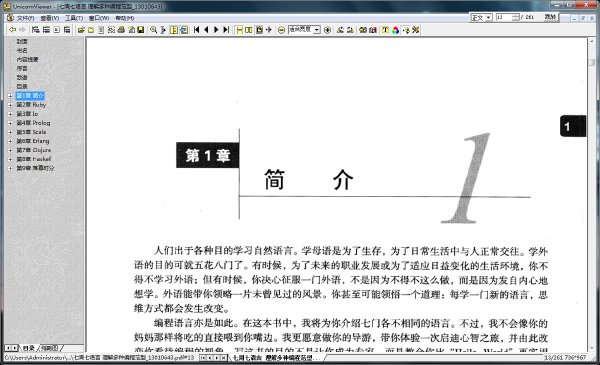
Task: Click the open file folder icon
Action: click(81, 29)
